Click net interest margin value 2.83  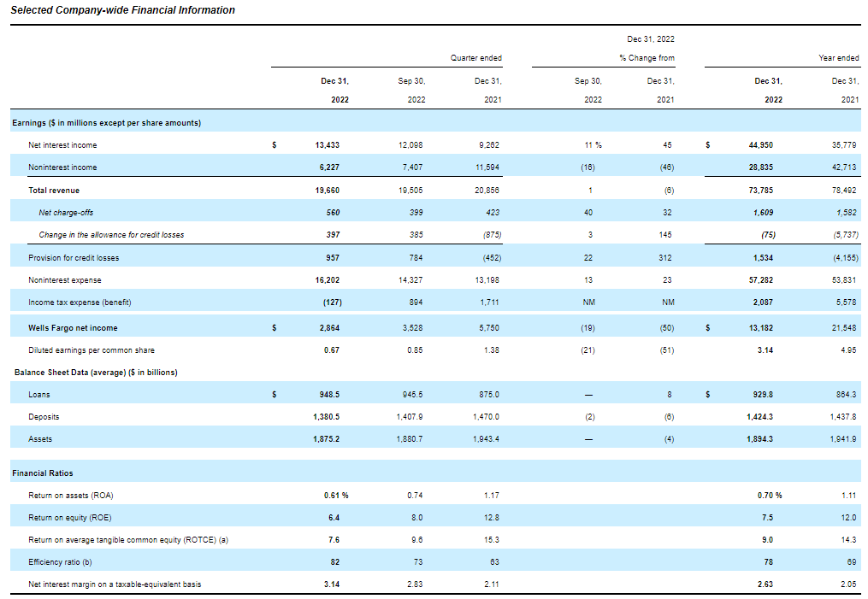tap(415, 584)
